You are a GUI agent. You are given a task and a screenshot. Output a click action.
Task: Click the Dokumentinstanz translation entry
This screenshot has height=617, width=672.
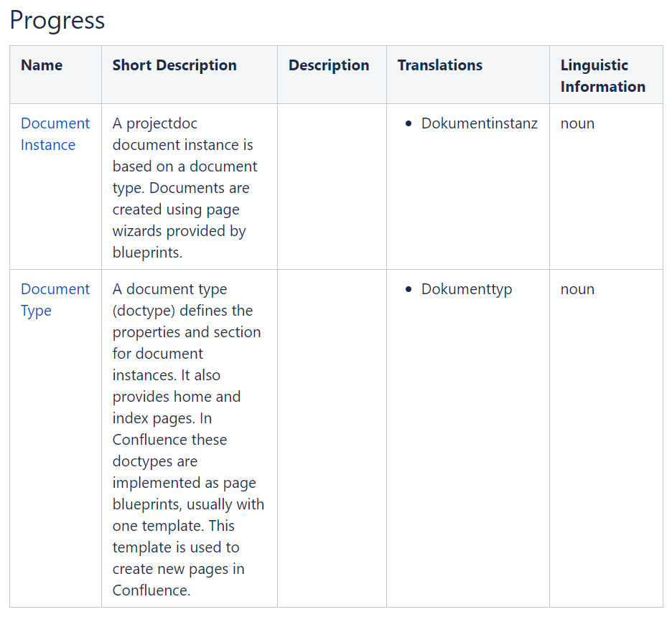coord(479,123)
